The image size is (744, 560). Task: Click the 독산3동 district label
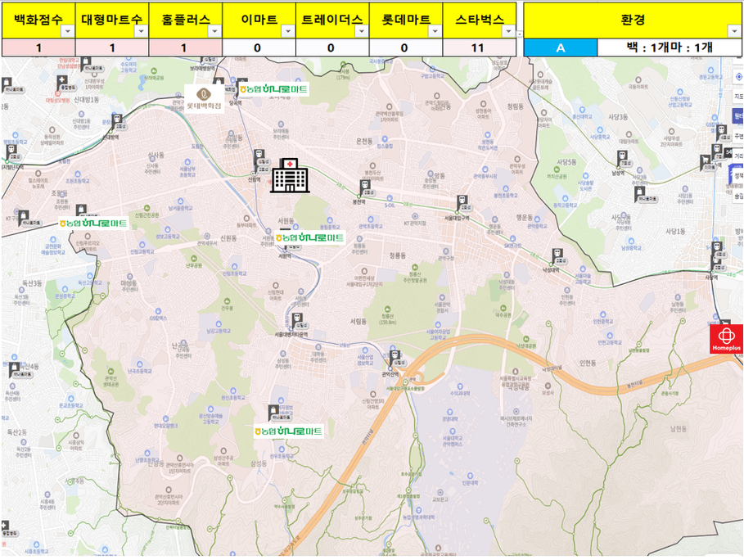[x=32, y=283]
